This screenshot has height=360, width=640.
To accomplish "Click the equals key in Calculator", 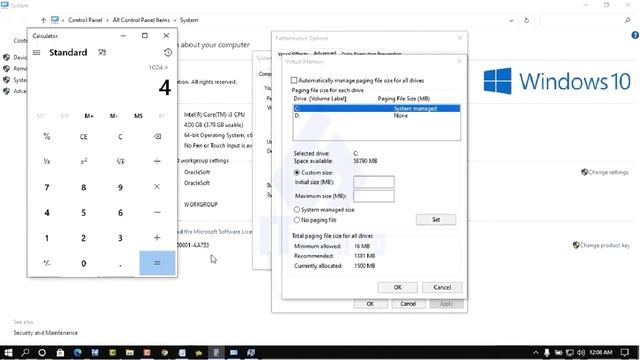I will [157, 263].
